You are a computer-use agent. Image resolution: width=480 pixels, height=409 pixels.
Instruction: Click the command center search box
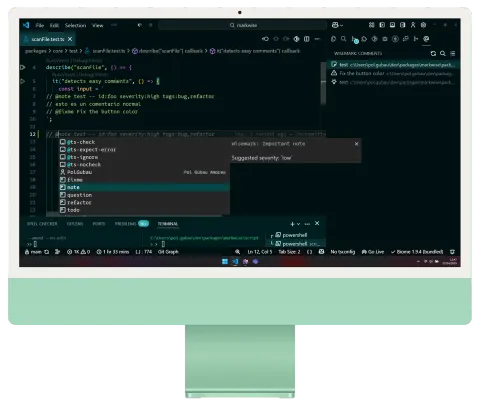click(x=242, y=25)
